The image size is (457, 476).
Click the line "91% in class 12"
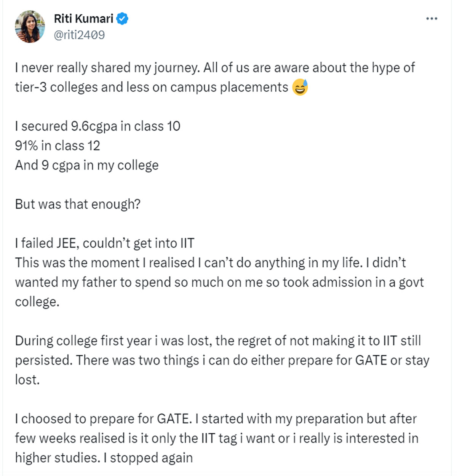click(x=58, y=145)
